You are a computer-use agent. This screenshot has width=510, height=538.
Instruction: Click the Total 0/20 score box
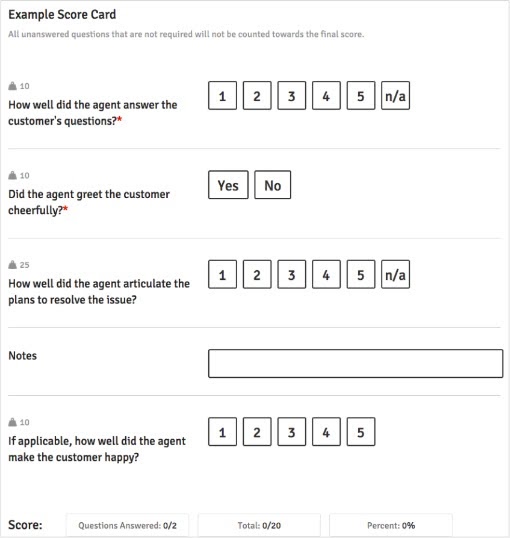(259, 525)
